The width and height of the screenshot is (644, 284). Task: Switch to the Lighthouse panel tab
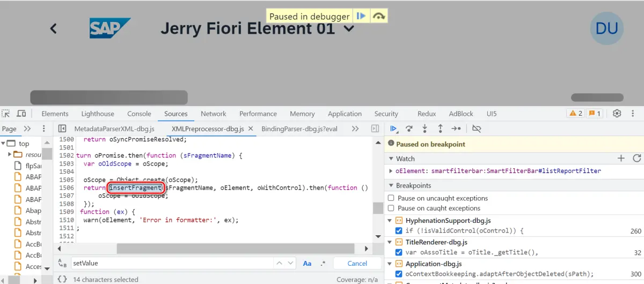pos(98,114)
